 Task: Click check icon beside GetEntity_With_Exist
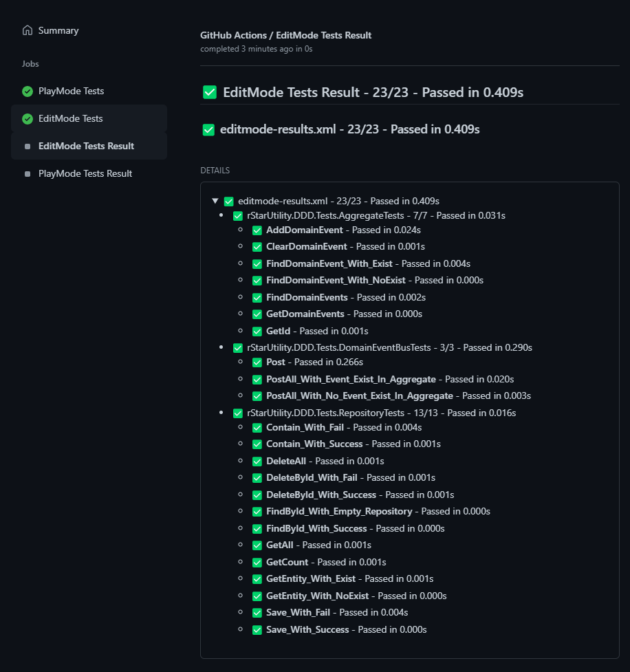point(257,579)
